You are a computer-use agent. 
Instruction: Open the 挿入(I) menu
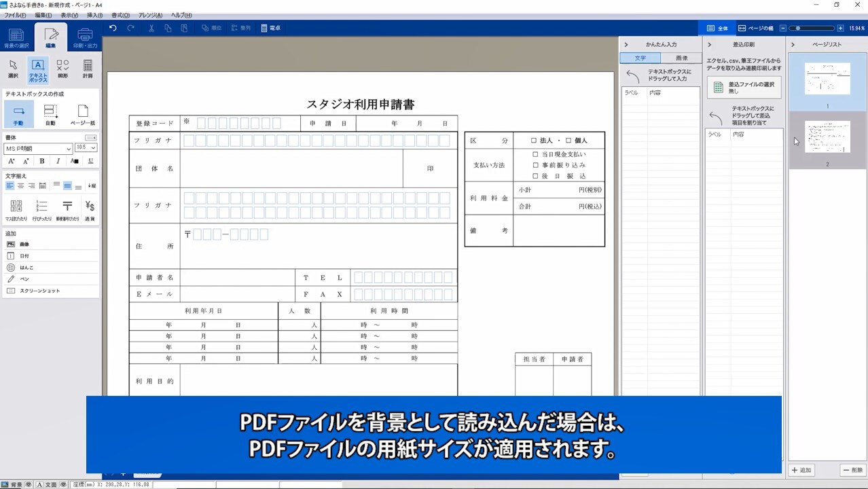[94, 15]
